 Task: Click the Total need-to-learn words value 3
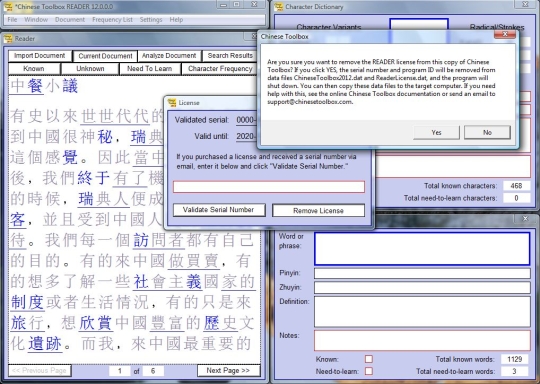515,371
